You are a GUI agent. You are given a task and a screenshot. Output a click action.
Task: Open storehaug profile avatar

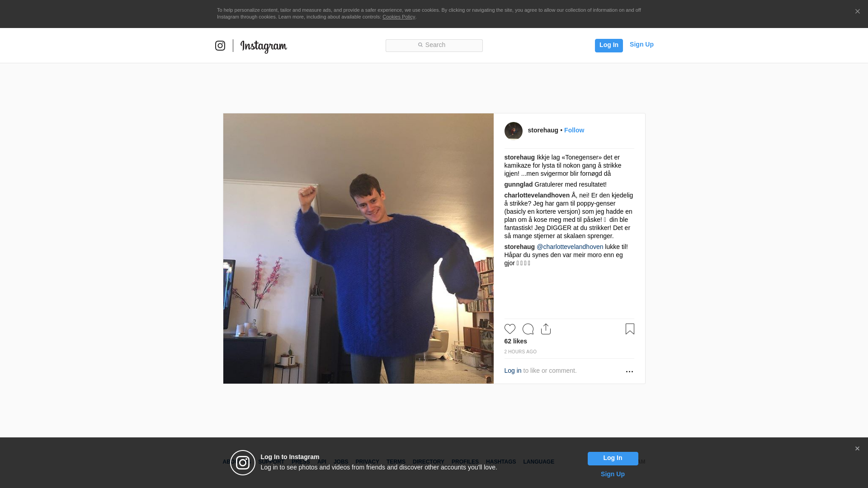coord(513,131)
